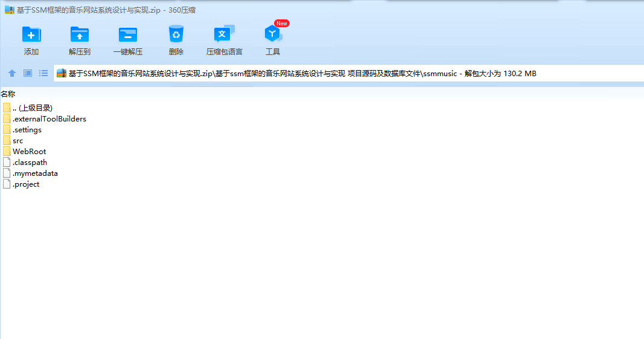Sort by the 名称 column header
The image size is (644, 339).
pos(8,94)
